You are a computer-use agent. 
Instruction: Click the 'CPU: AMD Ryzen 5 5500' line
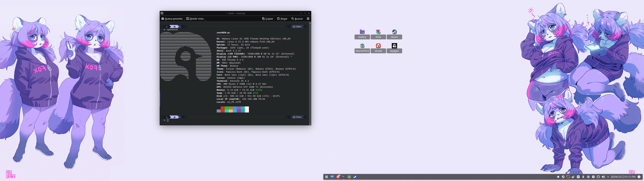click(241, 84)
